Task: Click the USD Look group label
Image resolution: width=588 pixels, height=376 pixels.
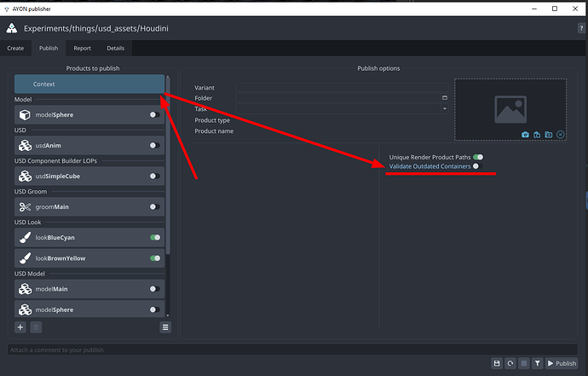Action: pos(28,223)
